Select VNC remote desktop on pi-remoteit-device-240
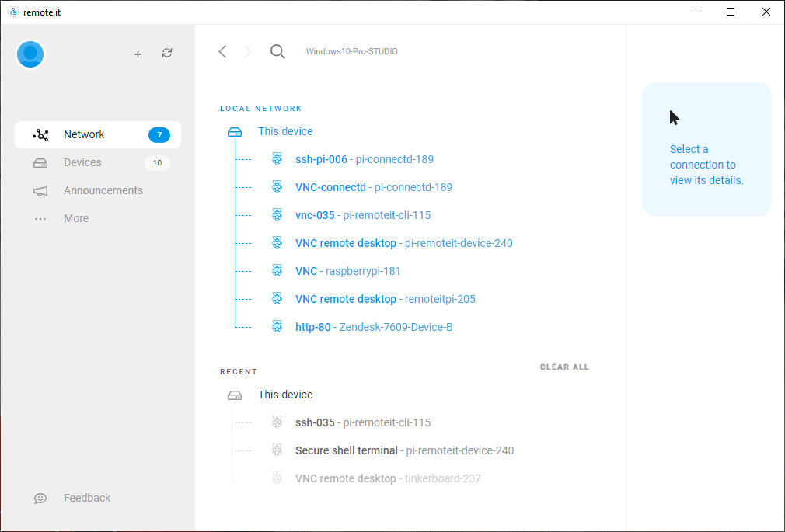This screenshot has height=532, width=785. point(404,243)
